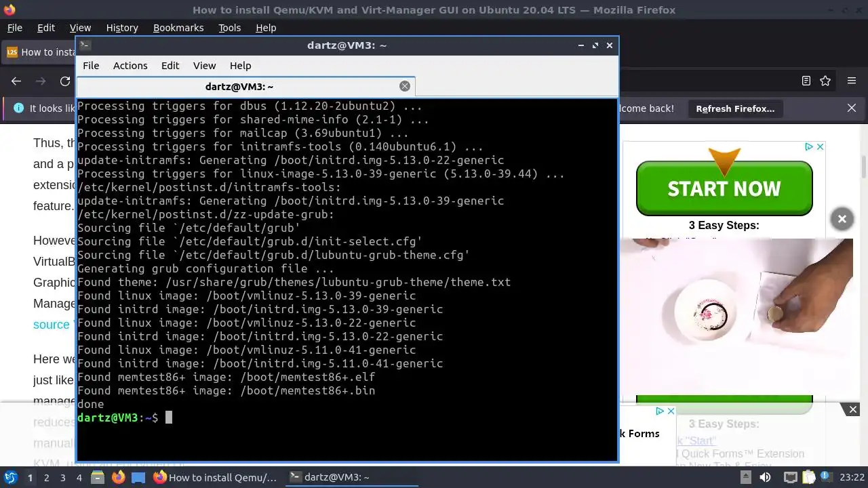Click 'Found theme: /usr/share/grub/themes' line
Viewport: 868px width, 488px height.
294,282
